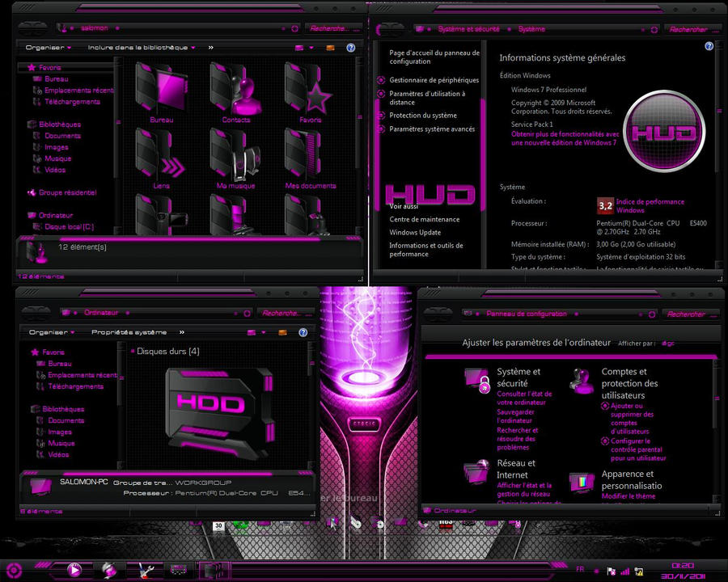This screenshot has height=582, width=728.
Task: Launch media player from the taskbar
Action: click(x=74, y=569)
